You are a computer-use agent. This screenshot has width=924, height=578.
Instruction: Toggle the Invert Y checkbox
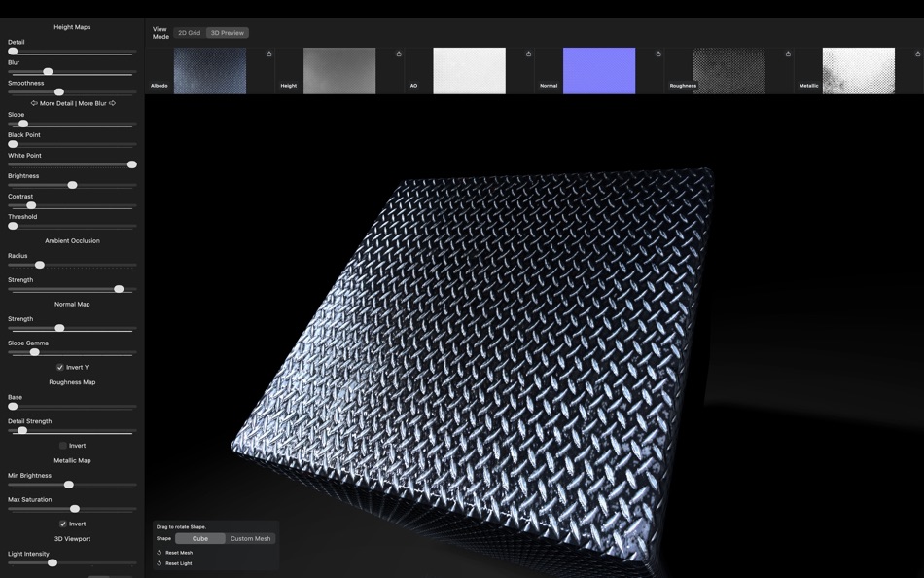pyautogui.click(x=61, y=367)
